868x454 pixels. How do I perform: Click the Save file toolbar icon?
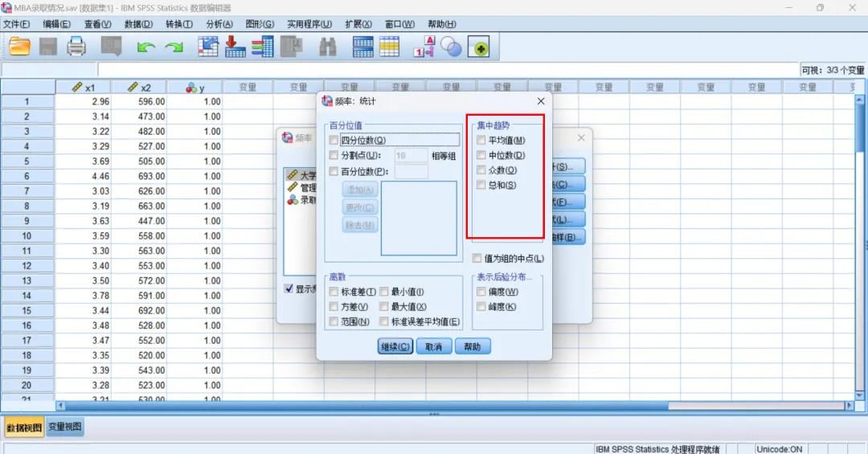coord(48,47)
